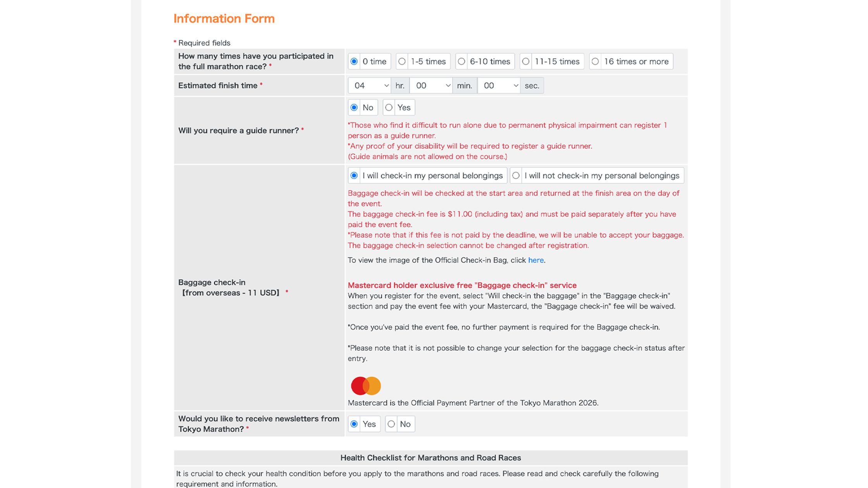
Task: Select 'Yes' to receive newsletters
Action: coord(354,424)
